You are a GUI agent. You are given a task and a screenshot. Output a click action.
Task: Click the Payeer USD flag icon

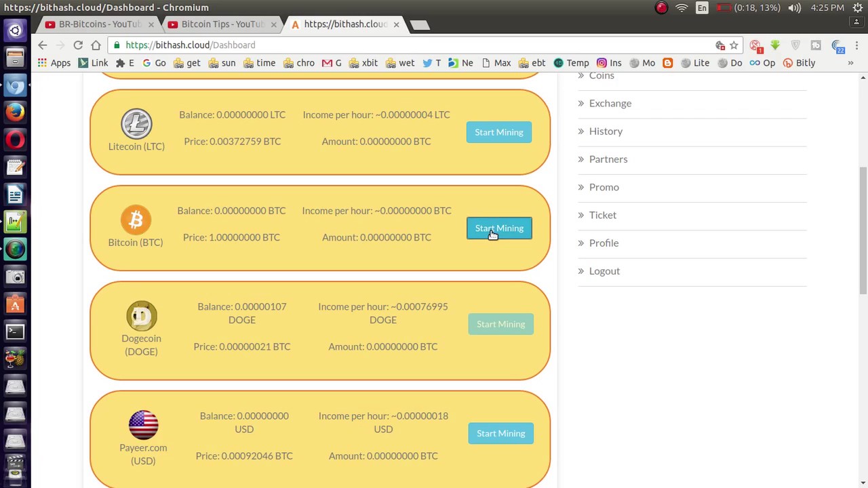143,425
